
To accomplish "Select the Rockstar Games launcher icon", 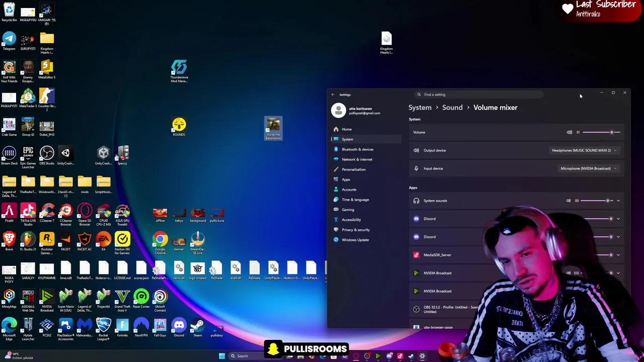I will (x=47, y=243).
